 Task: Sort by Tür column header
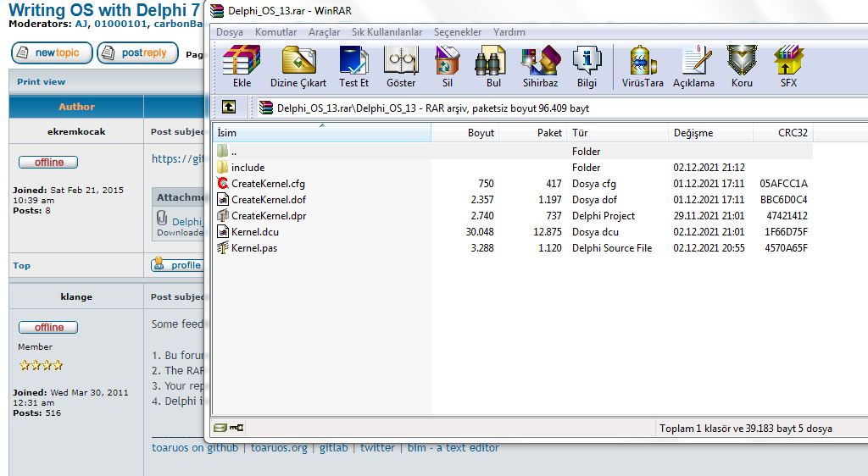pos(618,133)
